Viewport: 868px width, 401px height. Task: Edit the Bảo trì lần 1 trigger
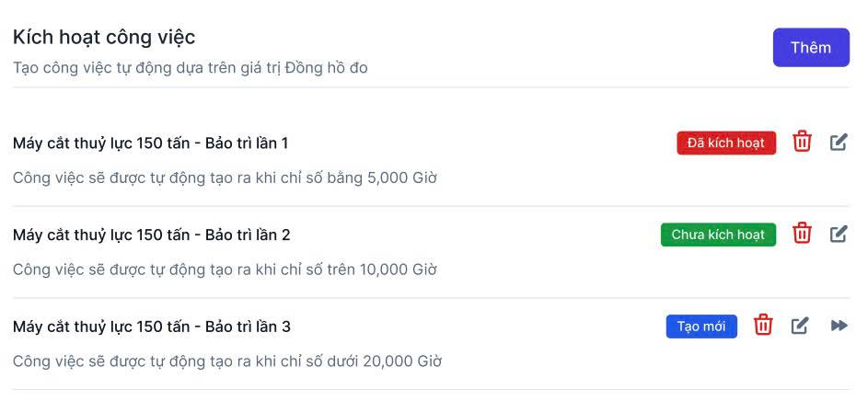click(839, 142)
